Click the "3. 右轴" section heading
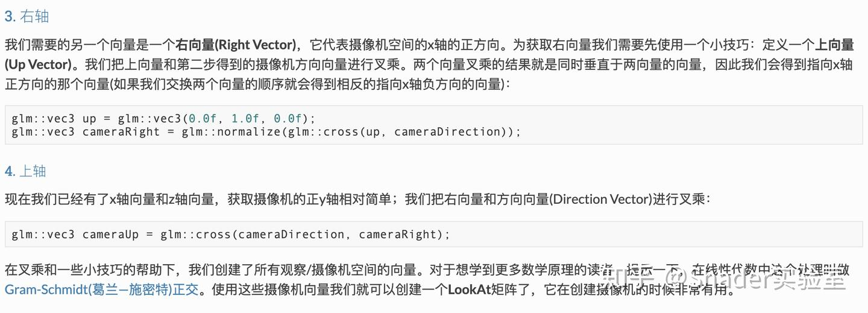Viewport: 868px width, 313px height. tap(27, 16)
